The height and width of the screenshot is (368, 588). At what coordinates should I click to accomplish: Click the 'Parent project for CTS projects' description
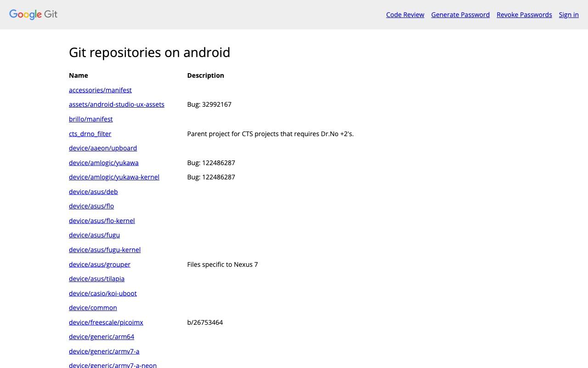tap(270, 134)
